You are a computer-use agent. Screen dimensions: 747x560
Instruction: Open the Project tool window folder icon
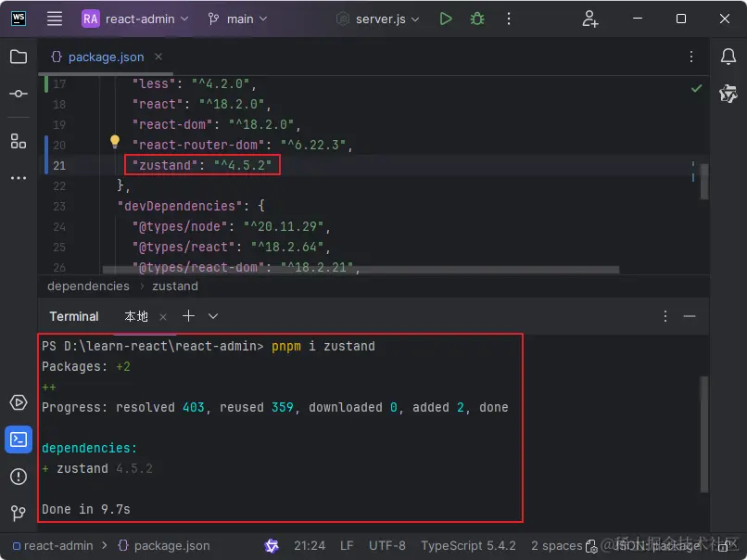point(19,57)
